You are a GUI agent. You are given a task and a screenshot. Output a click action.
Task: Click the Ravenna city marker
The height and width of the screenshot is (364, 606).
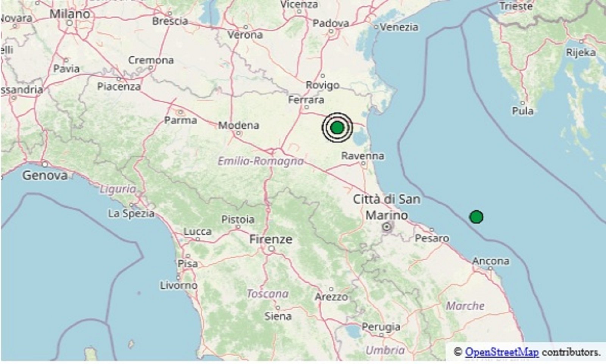click(x=363, y=164)
